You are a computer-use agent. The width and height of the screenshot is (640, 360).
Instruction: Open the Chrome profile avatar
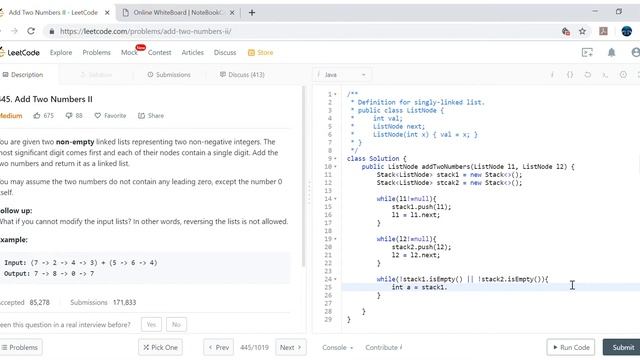click(x=627, y=31)
